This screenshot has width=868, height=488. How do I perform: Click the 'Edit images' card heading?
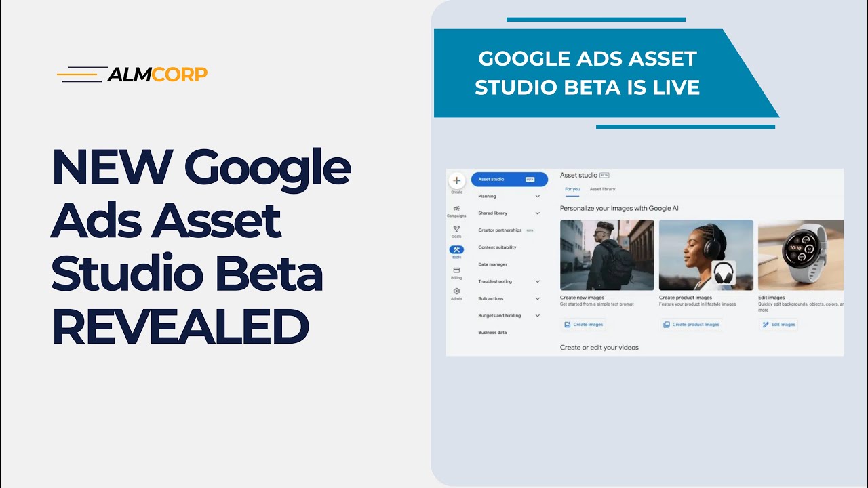click(771, 298)
